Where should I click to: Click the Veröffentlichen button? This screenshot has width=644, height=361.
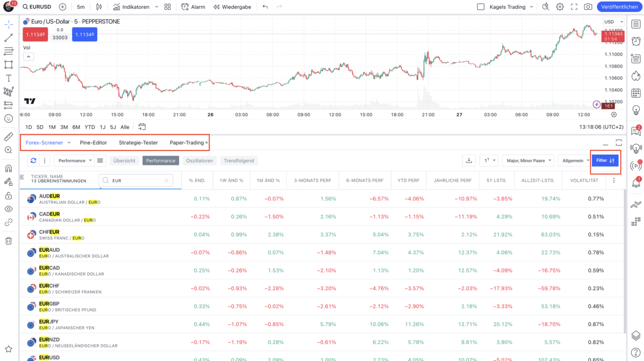(x=619, y=6)
